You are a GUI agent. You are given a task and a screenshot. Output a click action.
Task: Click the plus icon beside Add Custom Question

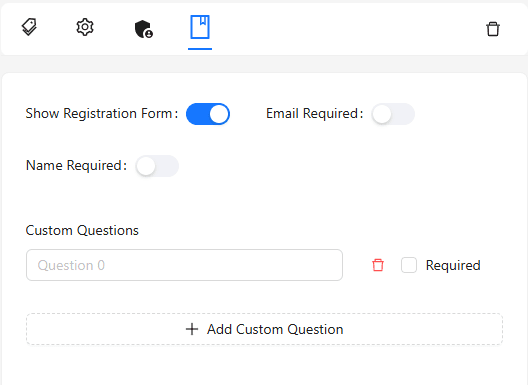(192, 329)
